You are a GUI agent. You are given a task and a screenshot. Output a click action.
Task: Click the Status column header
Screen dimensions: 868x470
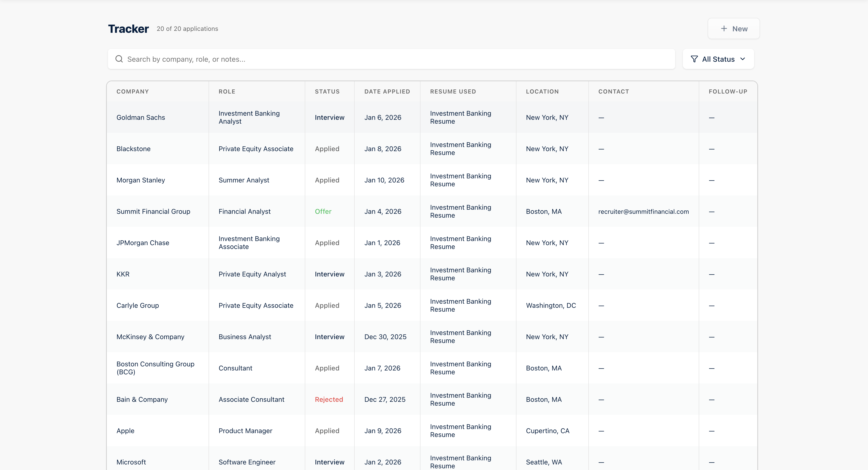pos(327,91)
